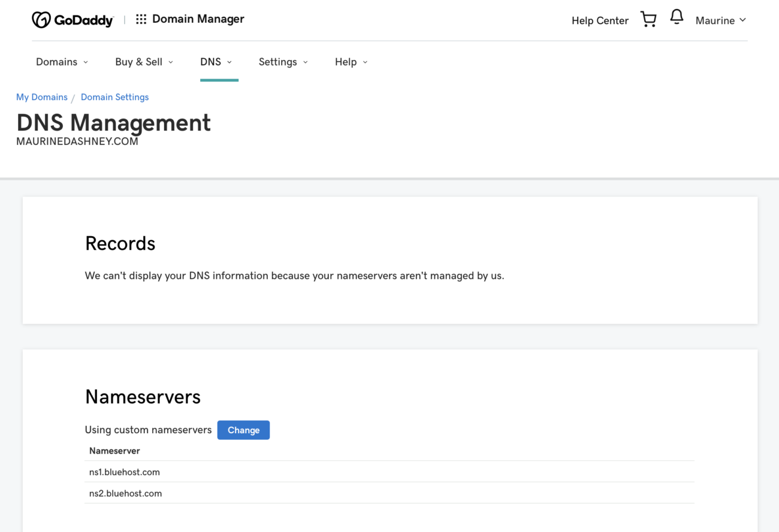Screen dimensions: 779x532
Task: Expand the Buy & Sell menu
Action: (144, 62)
